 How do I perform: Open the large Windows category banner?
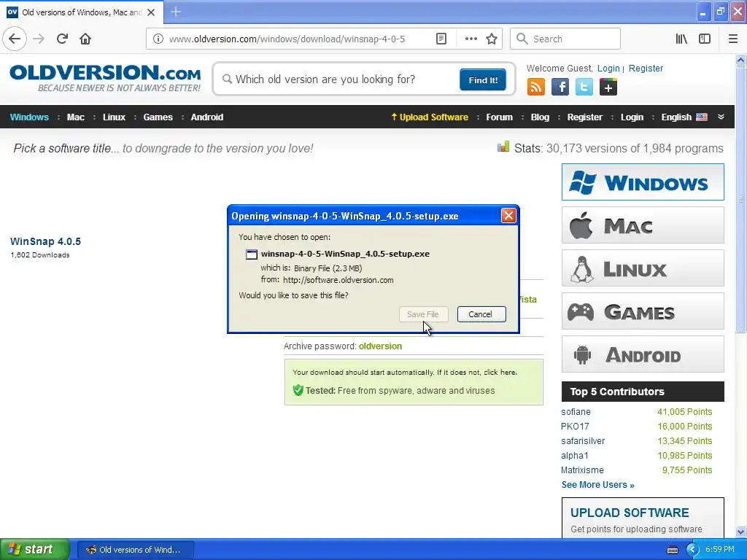(643, 182)
